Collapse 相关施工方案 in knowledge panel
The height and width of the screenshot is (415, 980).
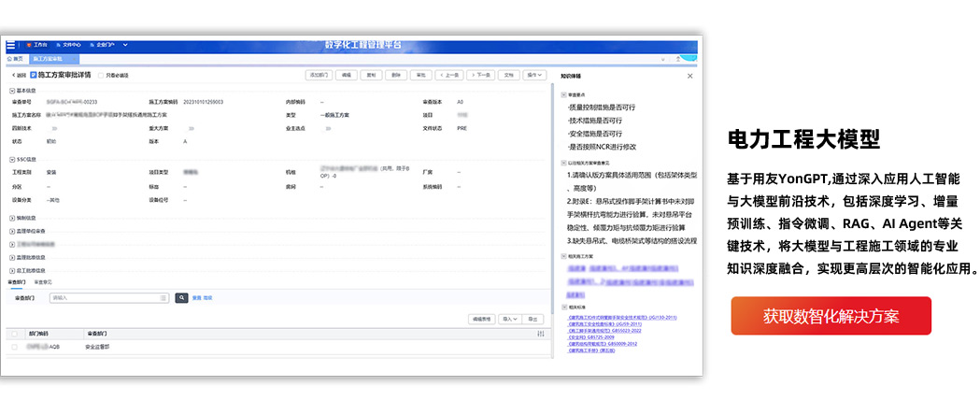(563, 256)
